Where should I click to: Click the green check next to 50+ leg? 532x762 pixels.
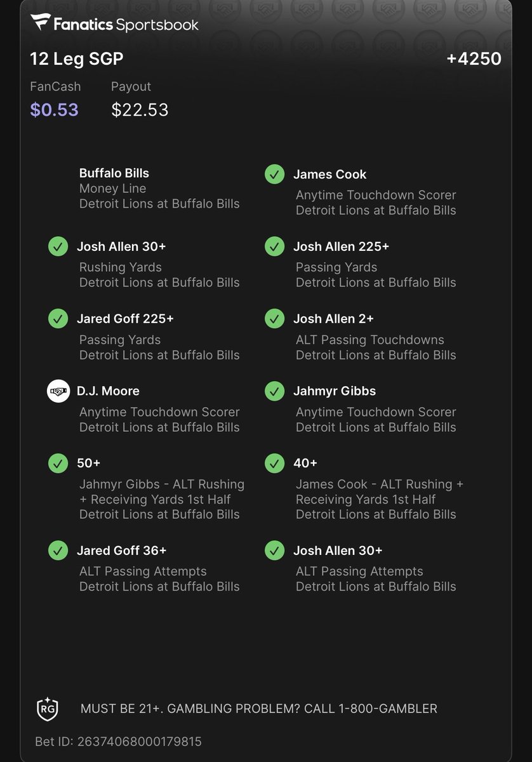[58, 464]
